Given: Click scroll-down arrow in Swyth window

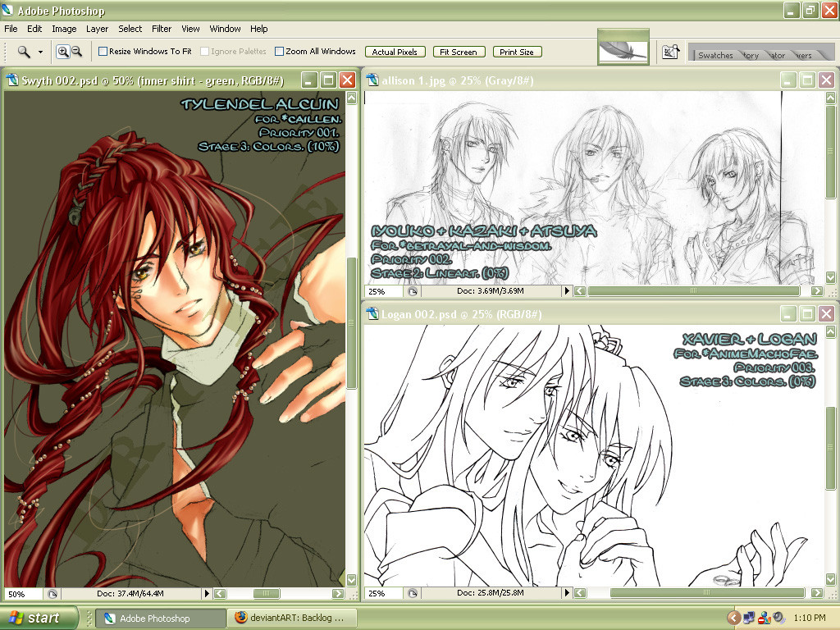Looking at the screenshot, I should [351, 580].
